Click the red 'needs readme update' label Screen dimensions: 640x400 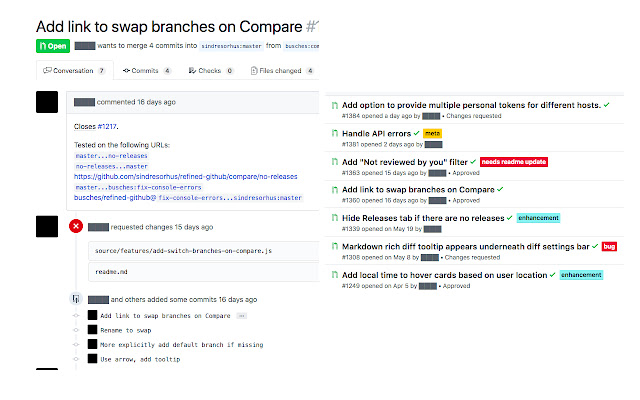pos(513,161)
